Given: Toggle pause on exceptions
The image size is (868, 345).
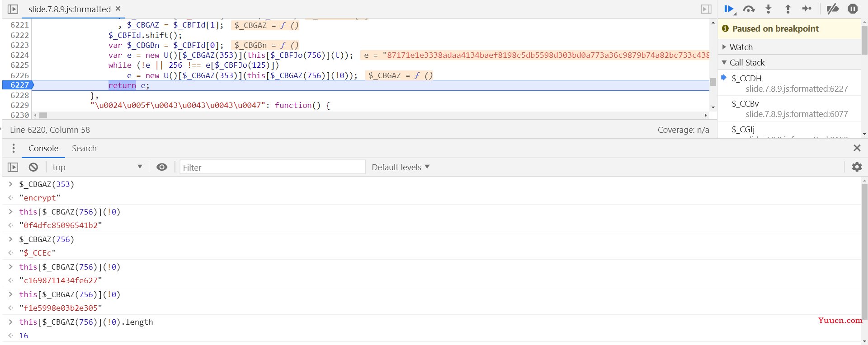Looking at the screenshot, I should click(853, 9).
